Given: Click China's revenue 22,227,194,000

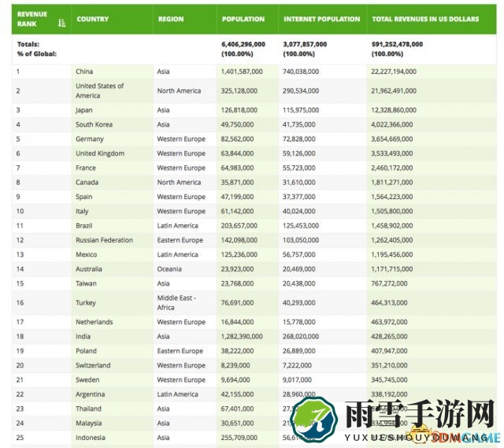Looking at the screenshot, I should click(394, 72).
